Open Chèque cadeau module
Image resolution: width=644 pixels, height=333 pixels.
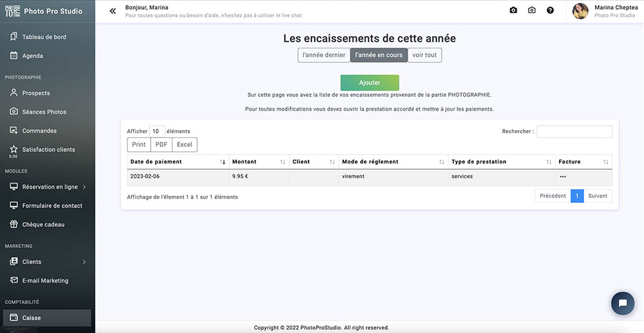coord(43,225)
